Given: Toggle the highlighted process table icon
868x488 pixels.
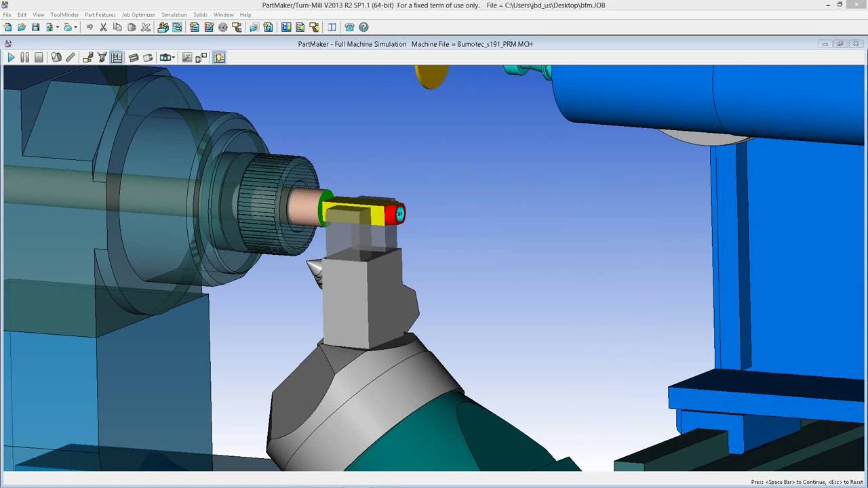Looking at the screenshot, I should [177, 27].
